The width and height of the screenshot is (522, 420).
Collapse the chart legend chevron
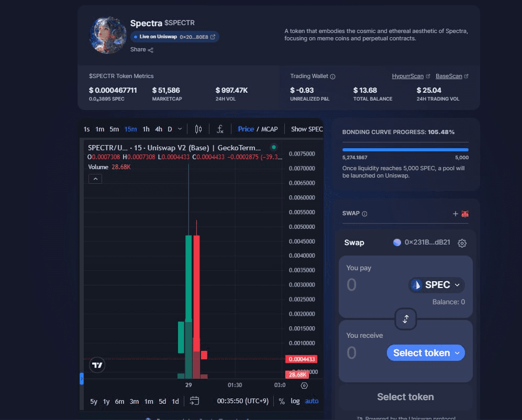(x=95, y=179)
